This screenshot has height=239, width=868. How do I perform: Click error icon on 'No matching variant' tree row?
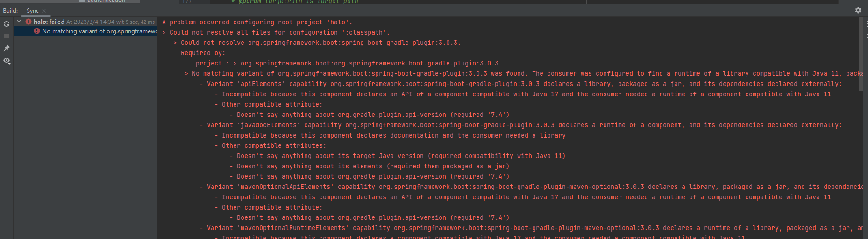click(x=37, y=31)
